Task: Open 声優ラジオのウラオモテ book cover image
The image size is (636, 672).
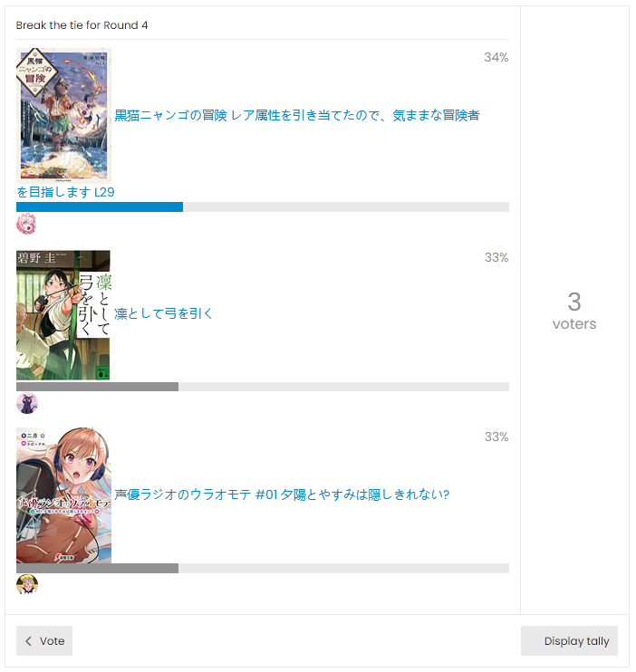Action: pos(63,495)
